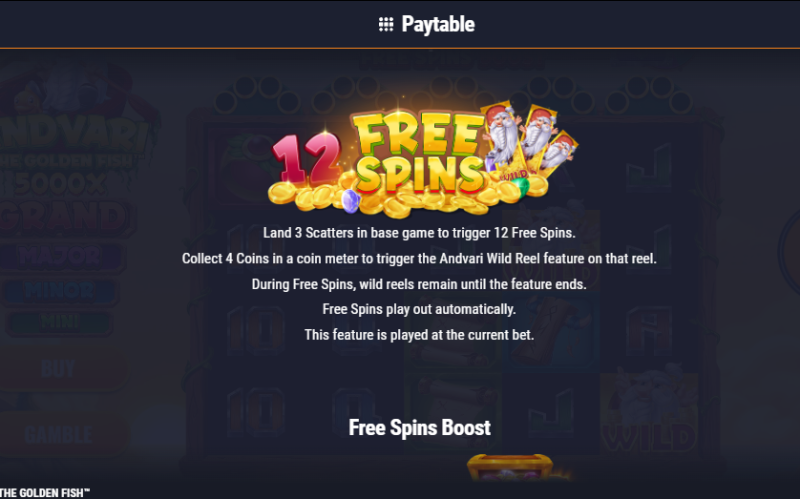Viewport: 800px width, 499px height.
Task: Click the Paytable grid icon
Action: (386, 24)
